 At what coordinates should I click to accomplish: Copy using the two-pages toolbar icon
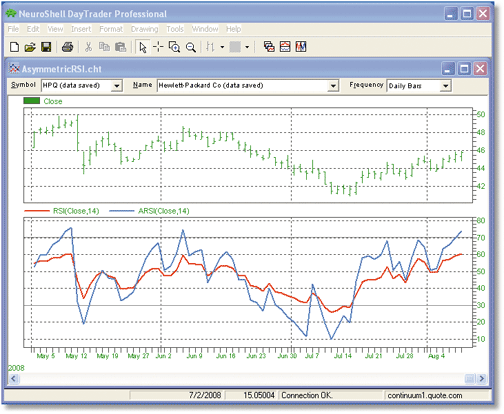point(104,47)
